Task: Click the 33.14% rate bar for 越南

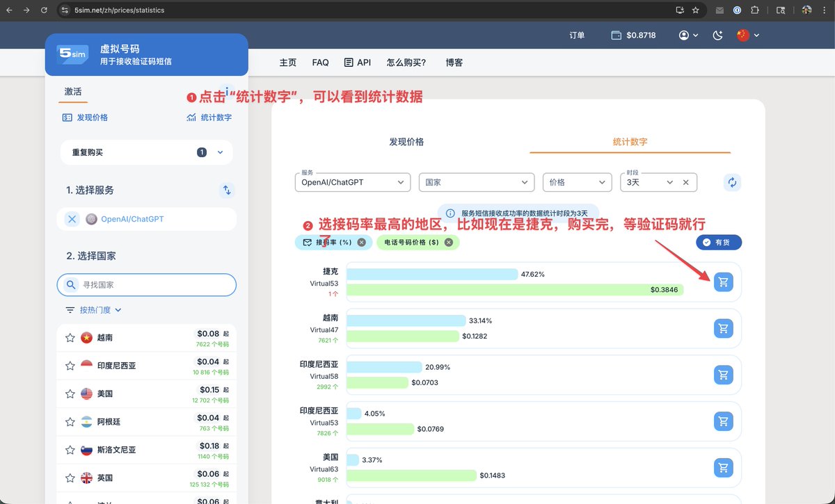Action: 406,321
